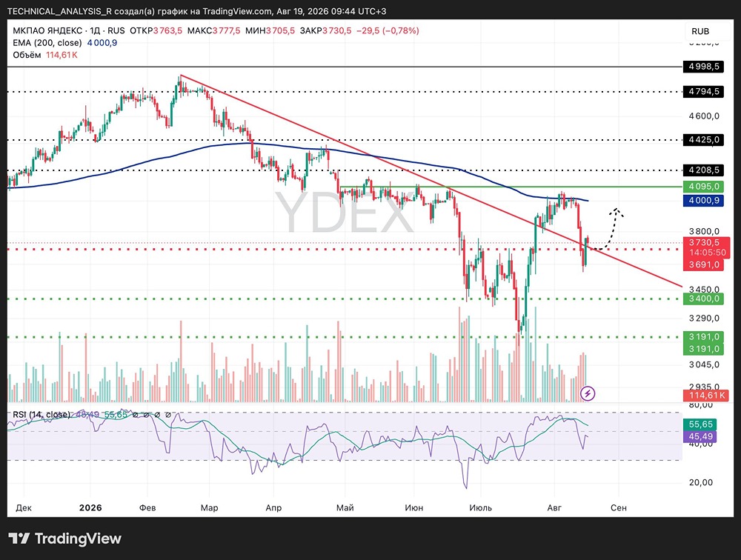The height and width of the screenshot is (560, 741).
Task: Select the Объём volume indicator legend
Action: tap(27, 55)
